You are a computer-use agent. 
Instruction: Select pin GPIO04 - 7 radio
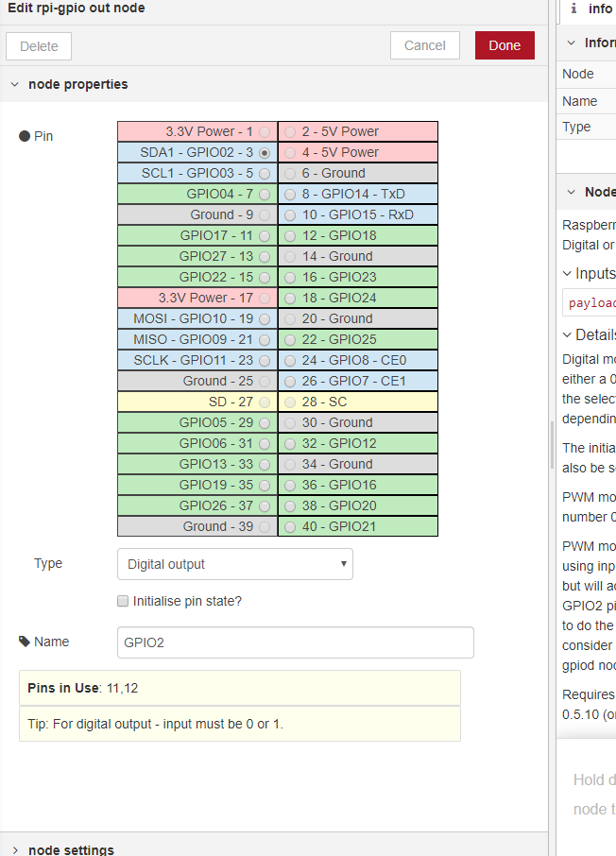point(265,195)
